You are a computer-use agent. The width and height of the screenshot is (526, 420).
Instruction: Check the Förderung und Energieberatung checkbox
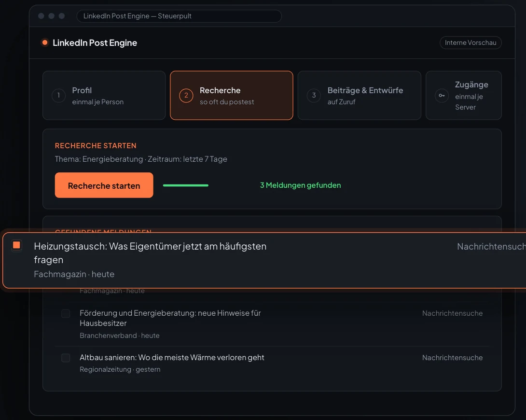click(x=66, y=313)
